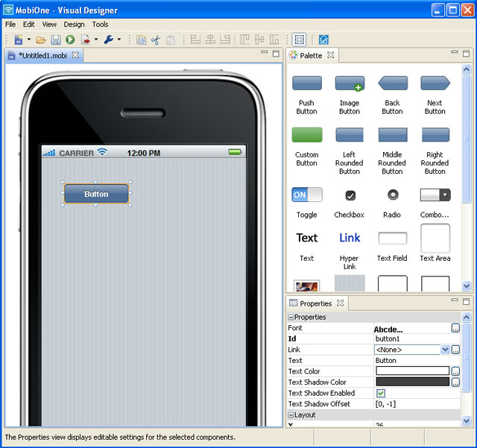
Task: Select the Radio palette item
Action: coord(393,203)
